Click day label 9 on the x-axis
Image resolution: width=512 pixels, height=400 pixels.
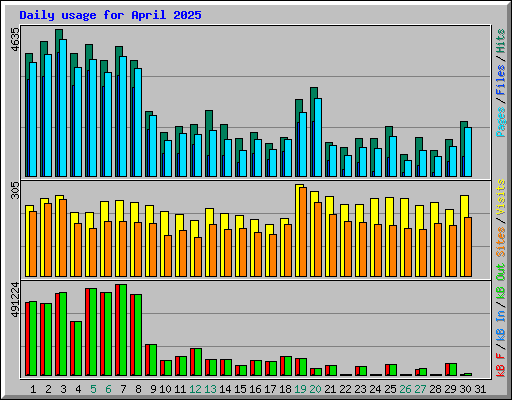(153, 389)
